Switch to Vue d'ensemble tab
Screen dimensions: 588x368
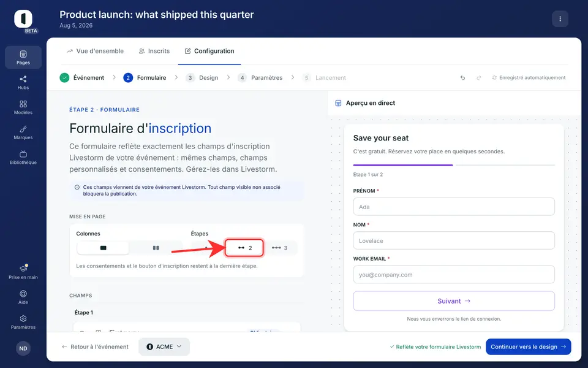pyautogui.click(x=96, y=51)
